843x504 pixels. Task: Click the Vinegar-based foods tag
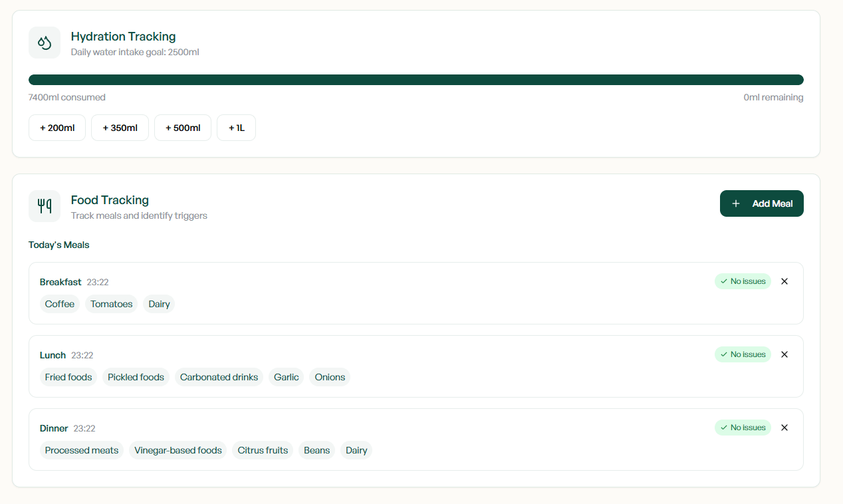point(178,450)
